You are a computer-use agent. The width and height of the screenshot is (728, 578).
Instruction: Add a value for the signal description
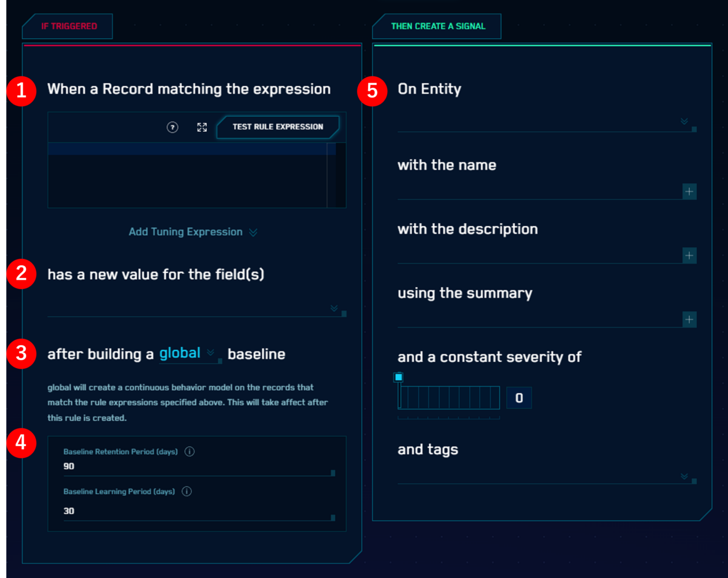tap(689, 255)
